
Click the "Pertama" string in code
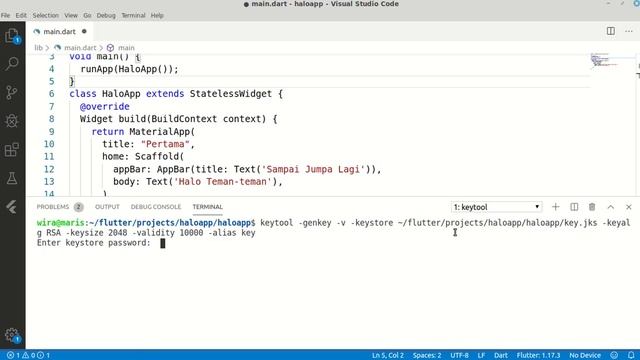click(x=165, y=144)
